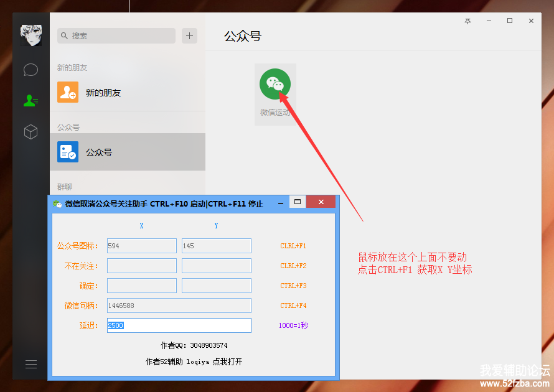Click the X column header

click(142, 226)
